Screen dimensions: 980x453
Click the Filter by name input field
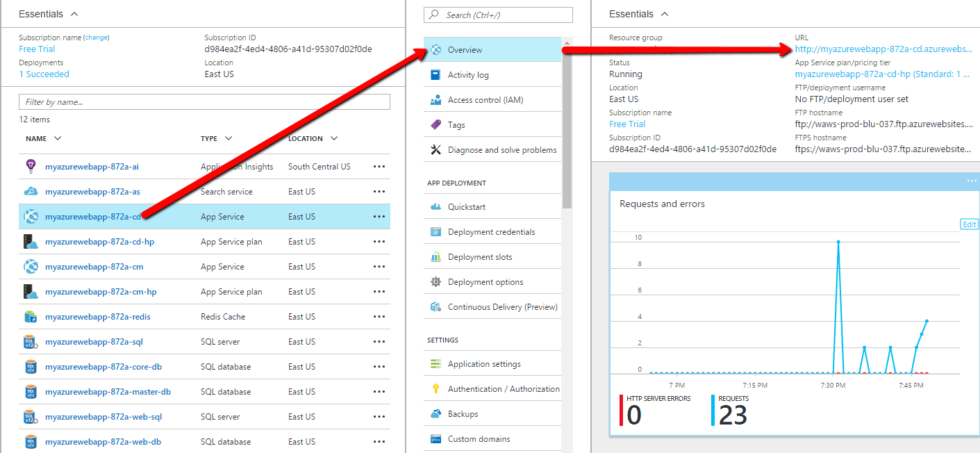[204, 102]
